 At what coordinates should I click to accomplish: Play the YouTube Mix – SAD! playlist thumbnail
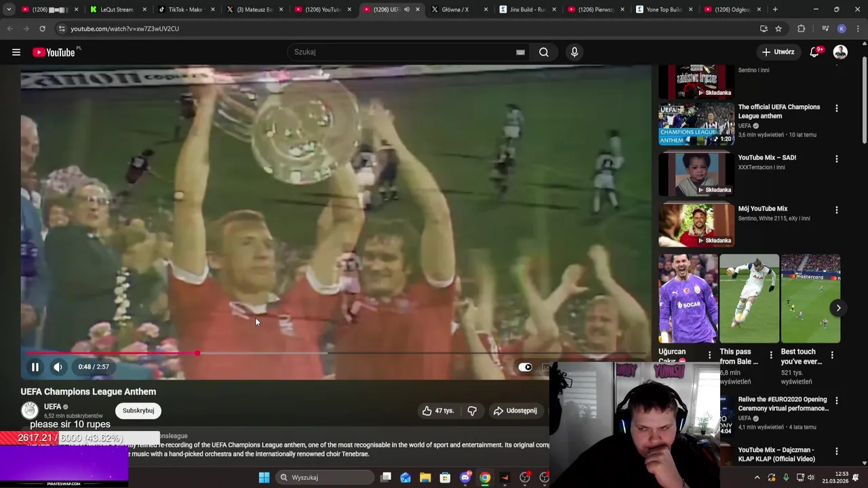(x=696, y=174)
